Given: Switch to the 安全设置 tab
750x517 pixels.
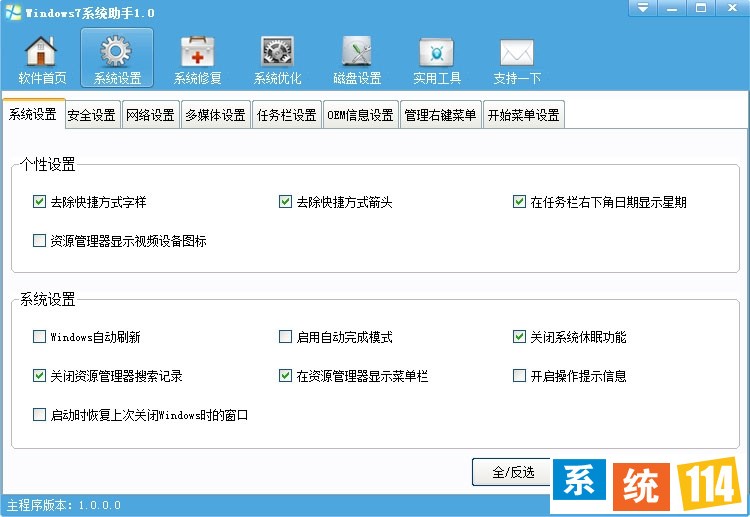Looking at the screenshot, I should [x=91, y=115].
